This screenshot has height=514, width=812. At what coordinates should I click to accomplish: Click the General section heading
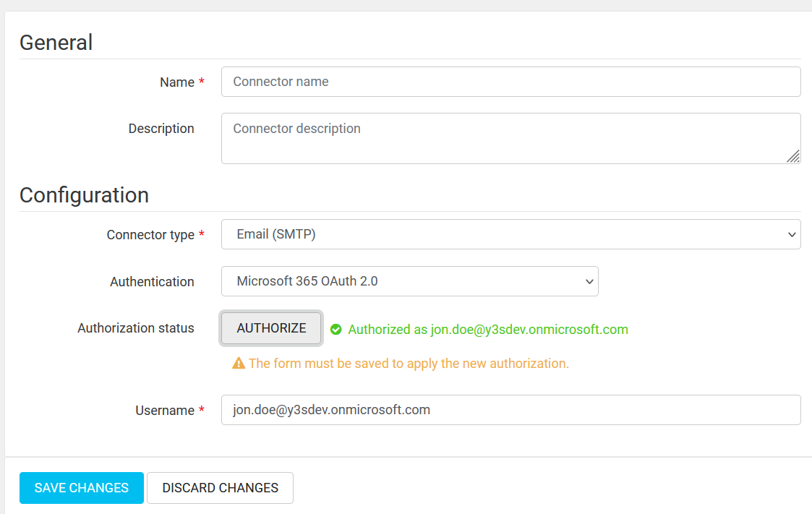[x=56, y=43]
